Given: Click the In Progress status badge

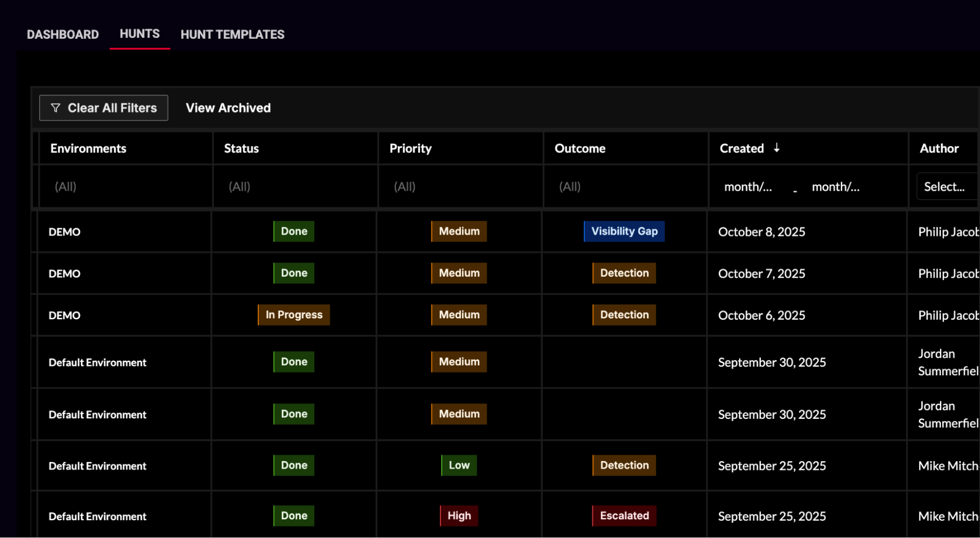Looking at the screenshot, I should (x=294, y=315).
